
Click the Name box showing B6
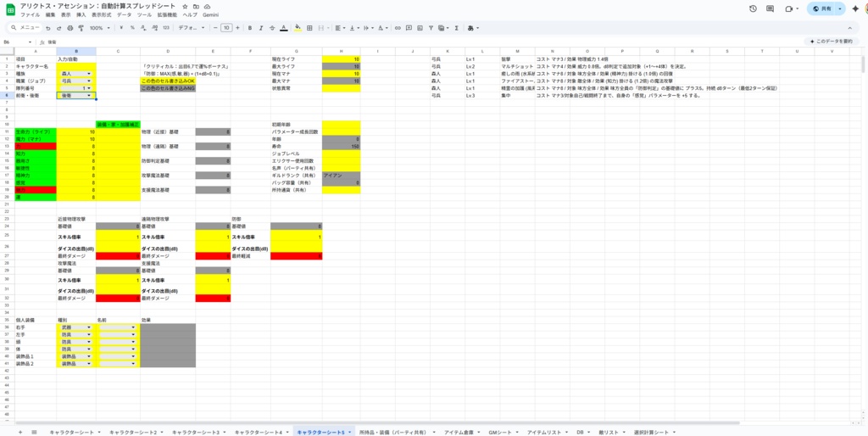(x=18, y=42)
